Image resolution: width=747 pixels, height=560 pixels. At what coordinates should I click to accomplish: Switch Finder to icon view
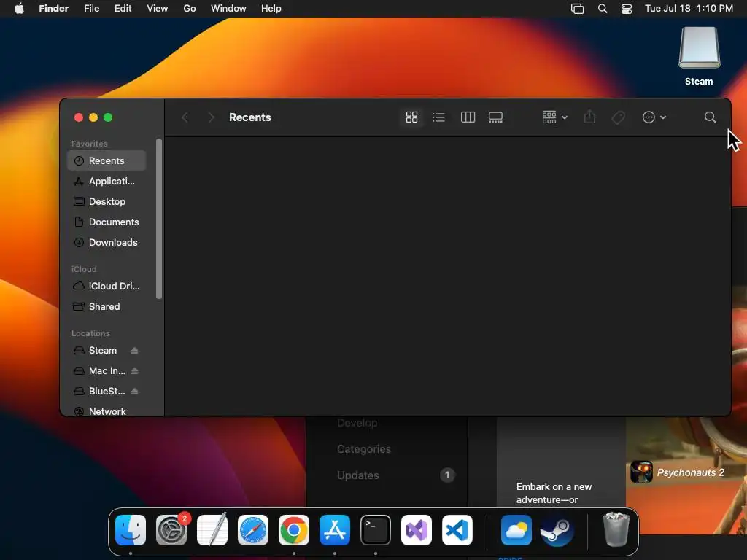pos(411,117)
